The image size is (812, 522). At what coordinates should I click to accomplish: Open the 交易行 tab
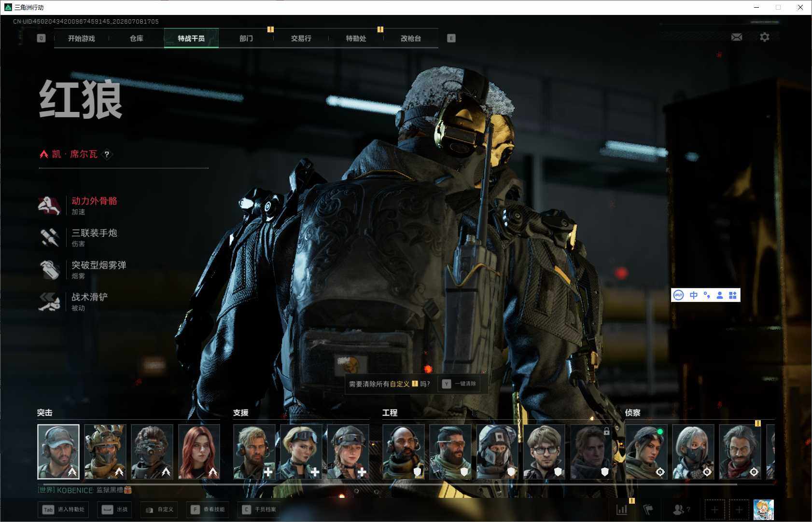click(x=301, y=38)
